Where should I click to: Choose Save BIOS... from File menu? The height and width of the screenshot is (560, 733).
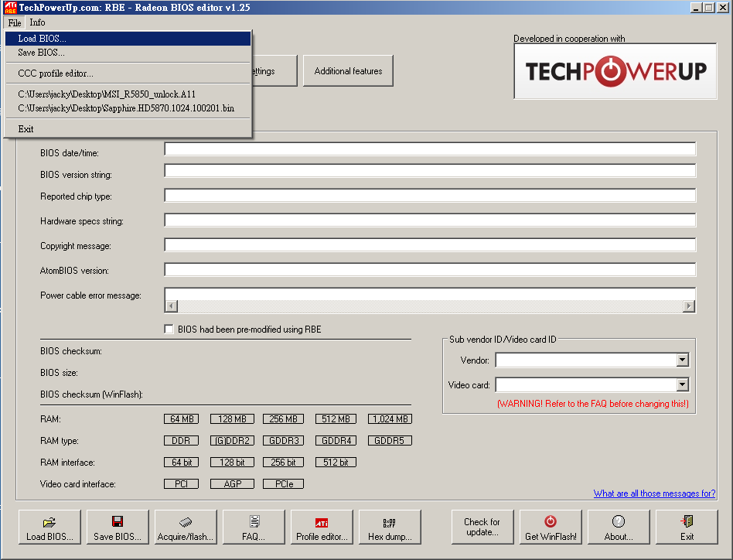click(x=128, y=53)
